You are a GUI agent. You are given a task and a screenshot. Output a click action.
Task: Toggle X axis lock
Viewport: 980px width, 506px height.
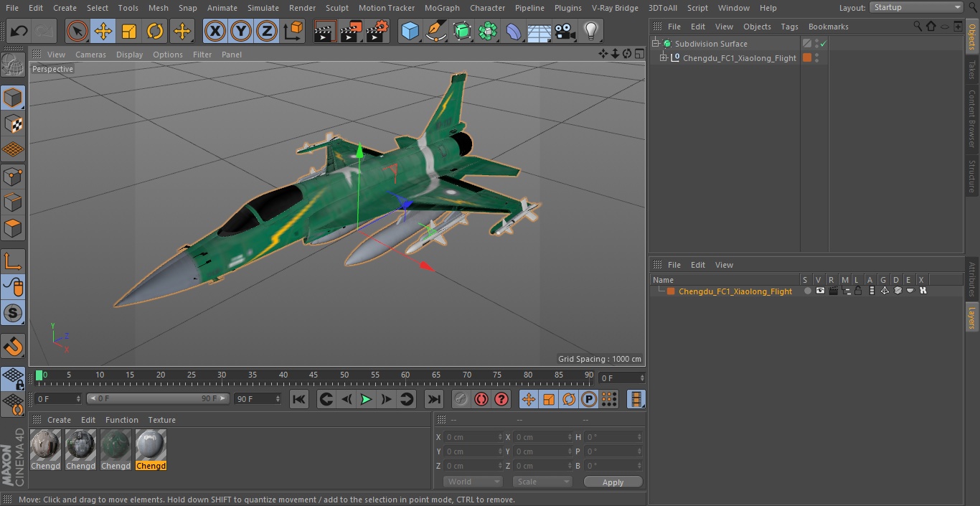click(215, 31)
